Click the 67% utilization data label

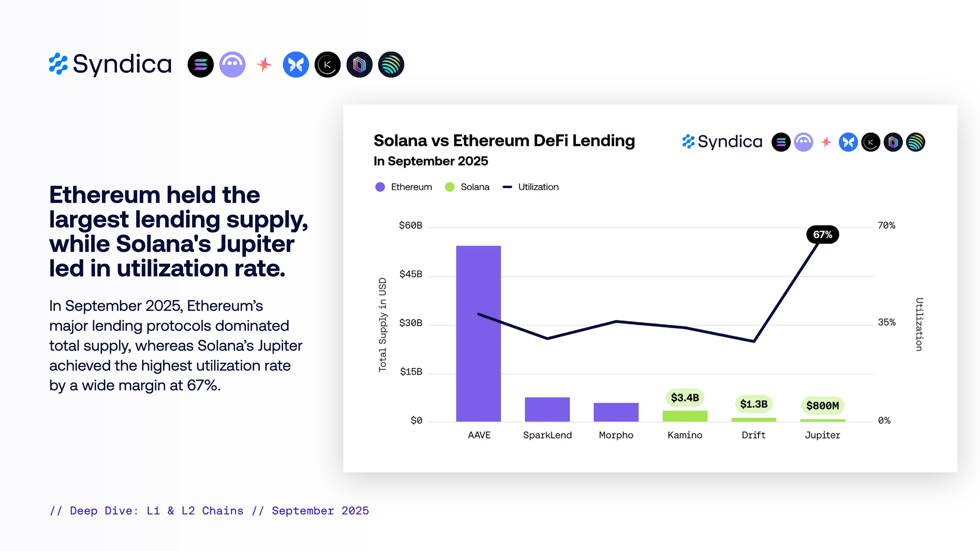(822, 235)
